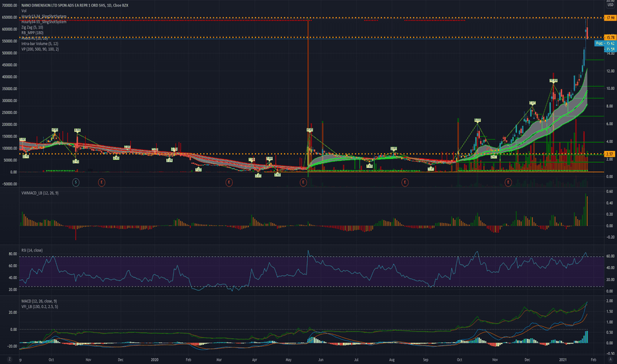Click the split event marker labeled S

(76, 182)
